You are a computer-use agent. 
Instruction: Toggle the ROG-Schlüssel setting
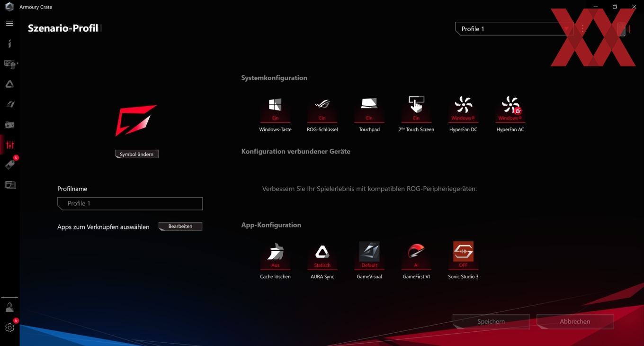322,109
